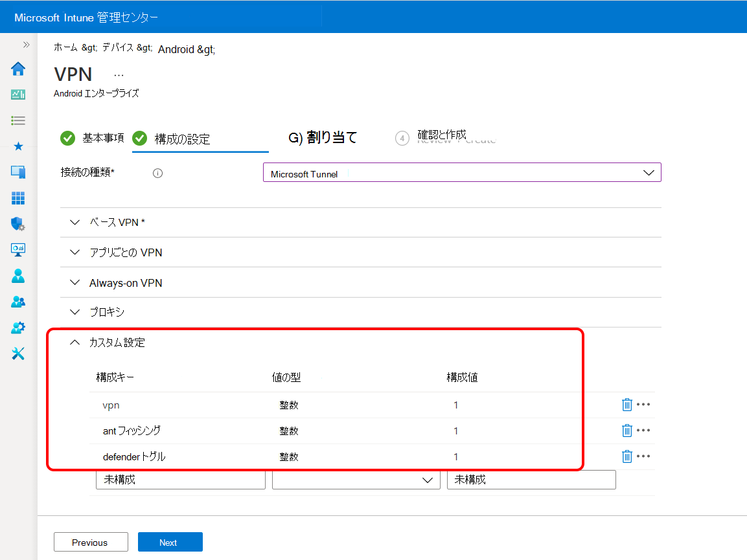Screen dimensions: 747x560
Task: Show info tooltip for 接続の種類
Action: 157,173
